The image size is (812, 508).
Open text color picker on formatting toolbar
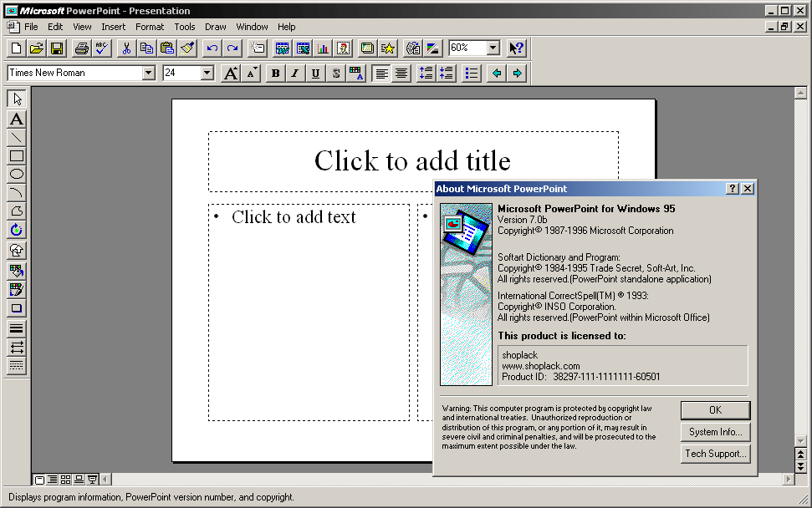pos(356,73)
